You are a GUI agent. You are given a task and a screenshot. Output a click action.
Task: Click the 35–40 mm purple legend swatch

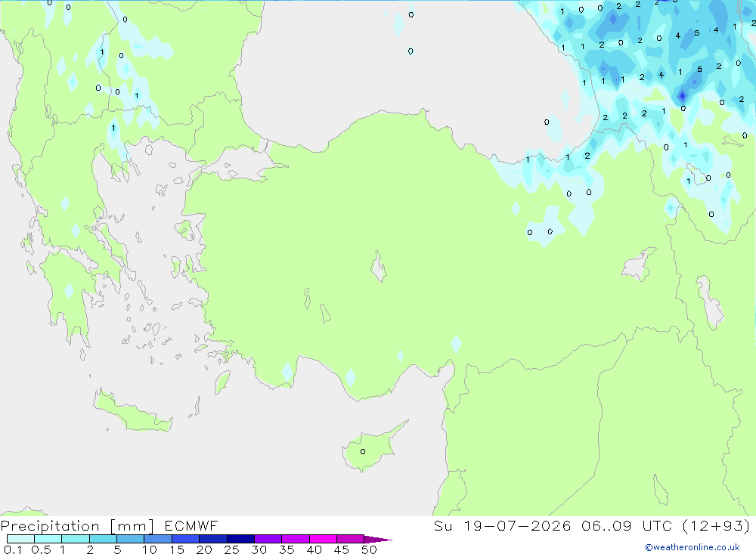(x=296, y=539)
